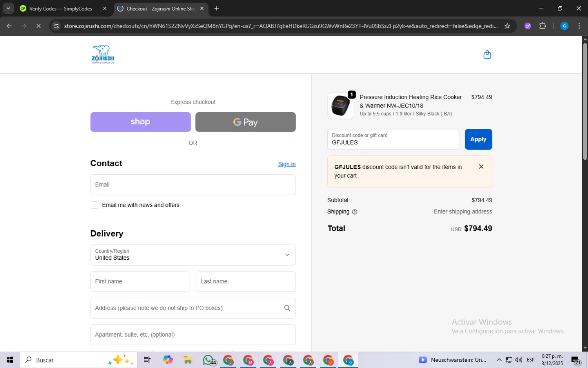Image resolution: width=588 pixels, height=368 pixels.
Task: Open the volume speaker icon
Action: (519, 360)
